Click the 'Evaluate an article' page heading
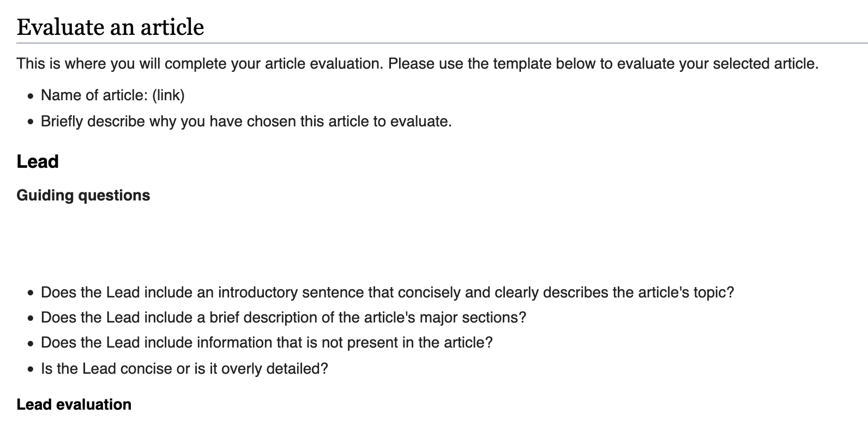The width and height of the screenshot is (868, 426). click(111, 27)
